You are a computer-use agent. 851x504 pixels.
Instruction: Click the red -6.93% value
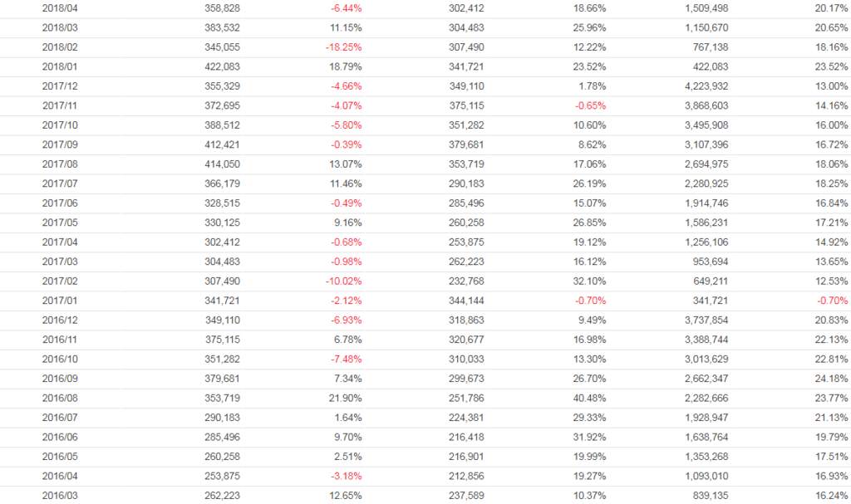point(346,320)
